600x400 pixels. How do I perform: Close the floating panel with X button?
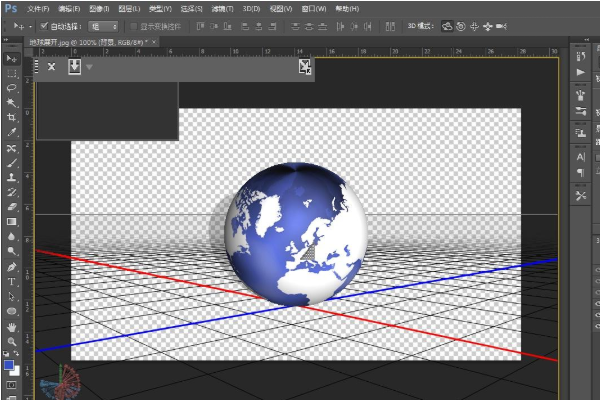(x=51, y=67)
